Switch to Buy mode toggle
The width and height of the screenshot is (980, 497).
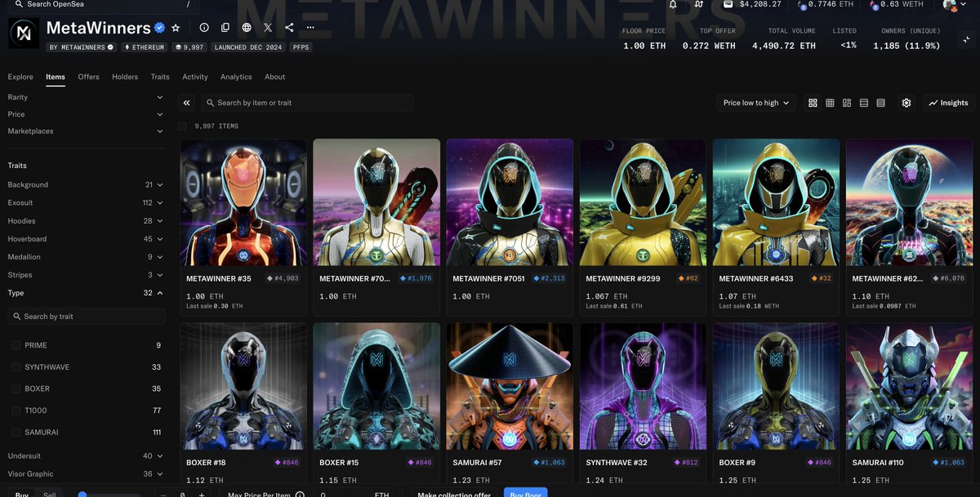22,495
